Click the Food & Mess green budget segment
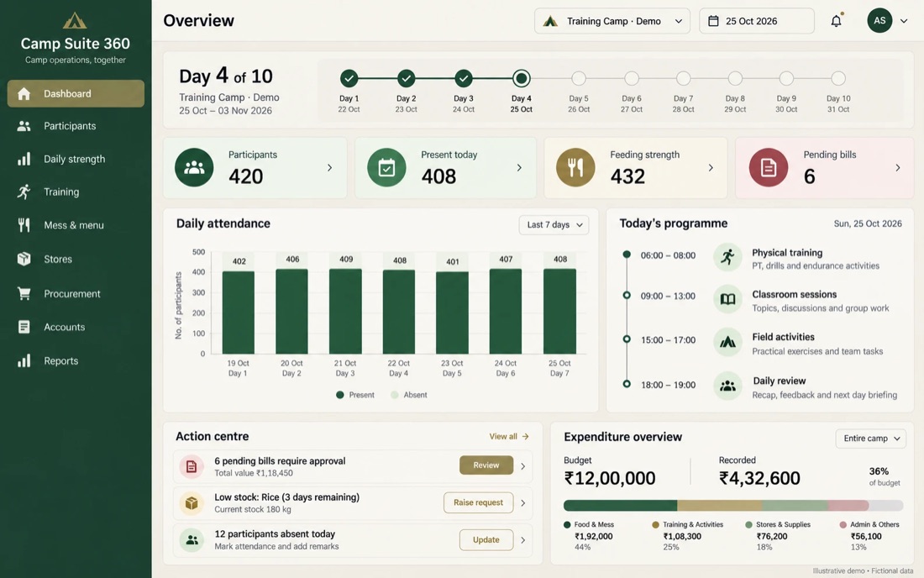 pyautogui.click(x=620, y=505)
